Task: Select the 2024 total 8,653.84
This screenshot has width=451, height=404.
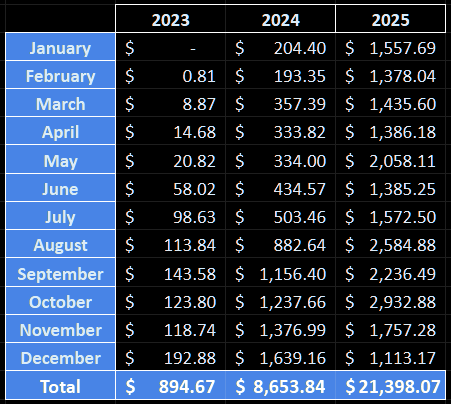Action: coord(280,385)
